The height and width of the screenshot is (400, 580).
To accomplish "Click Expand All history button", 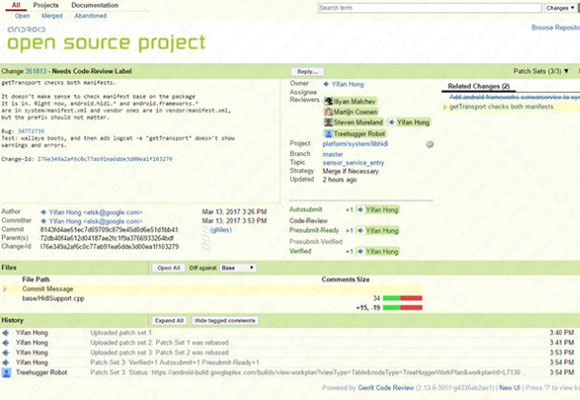I will tap(169, 320).
